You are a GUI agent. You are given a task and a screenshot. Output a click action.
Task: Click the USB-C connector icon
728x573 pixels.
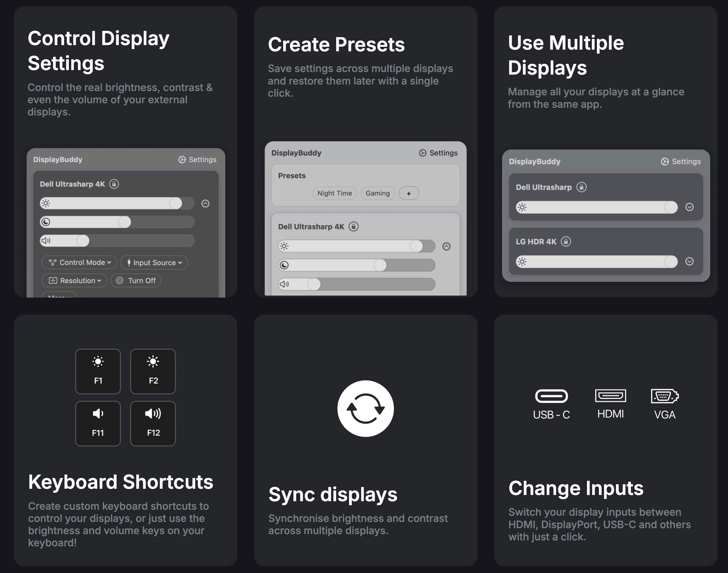(x=552, y=396)
